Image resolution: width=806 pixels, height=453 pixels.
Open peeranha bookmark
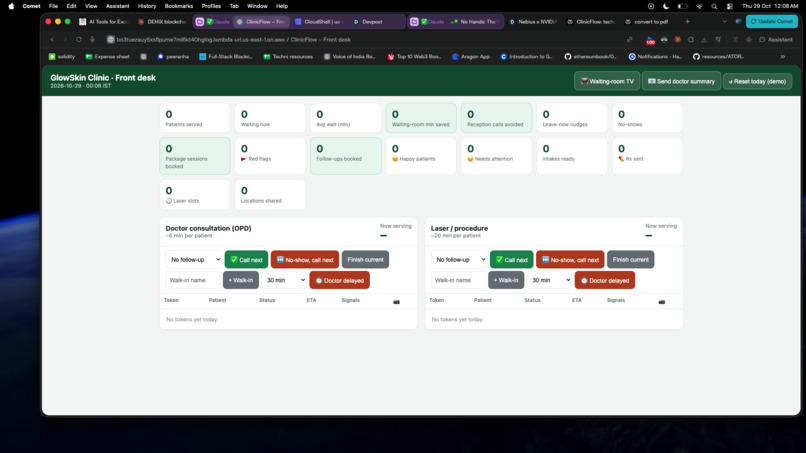tap(173, 57)
